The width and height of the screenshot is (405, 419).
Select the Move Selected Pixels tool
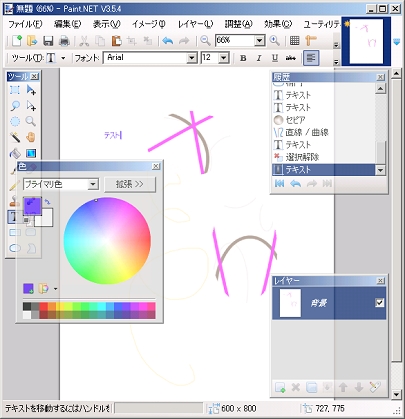click(x=31, y=90)
